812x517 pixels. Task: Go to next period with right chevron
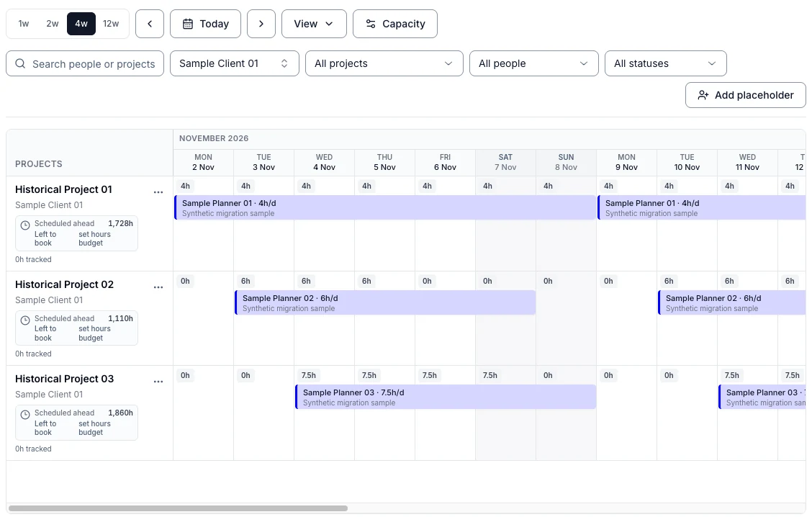(x=261, y=24)
